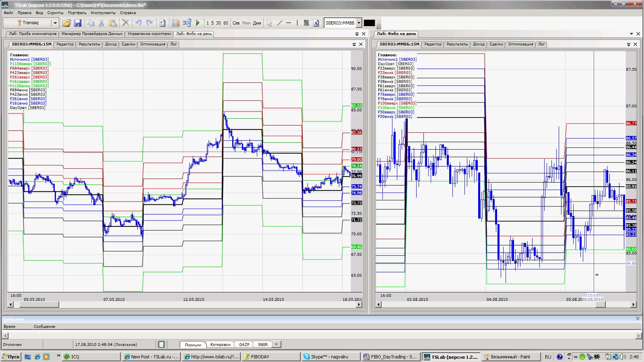
Task: Toggle the Дни timeframe button
Action: (257, 23)
